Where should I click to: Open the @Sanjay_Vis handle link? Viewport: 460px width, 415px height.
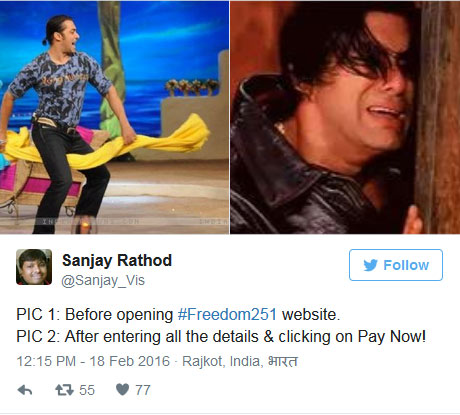pos(103,280)
